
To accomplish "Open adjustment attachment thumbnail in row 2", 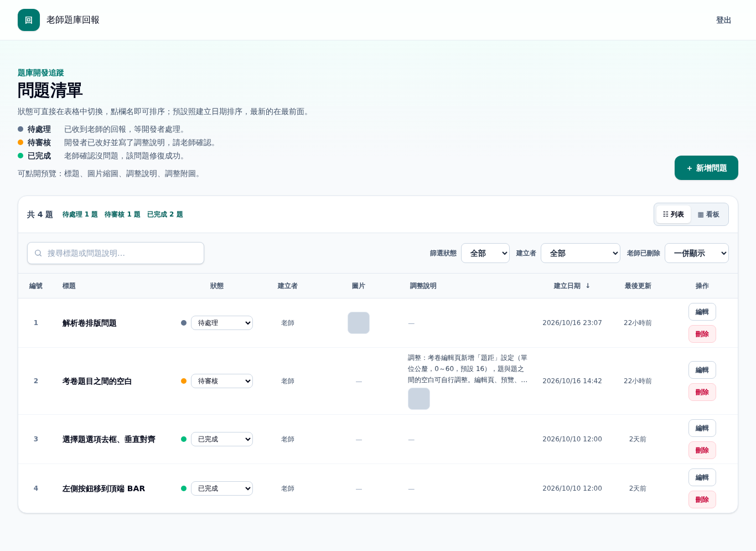I will [419, 399].
